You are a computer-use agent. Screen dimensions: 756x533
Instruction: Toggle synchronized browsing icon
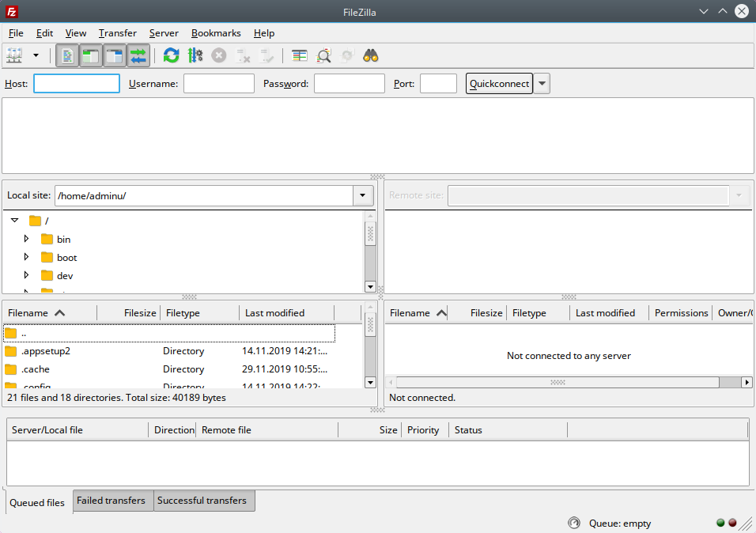tap(347, 55)
